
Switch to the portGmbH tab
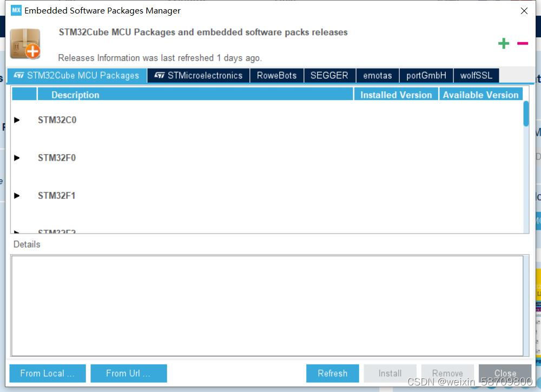426,76
